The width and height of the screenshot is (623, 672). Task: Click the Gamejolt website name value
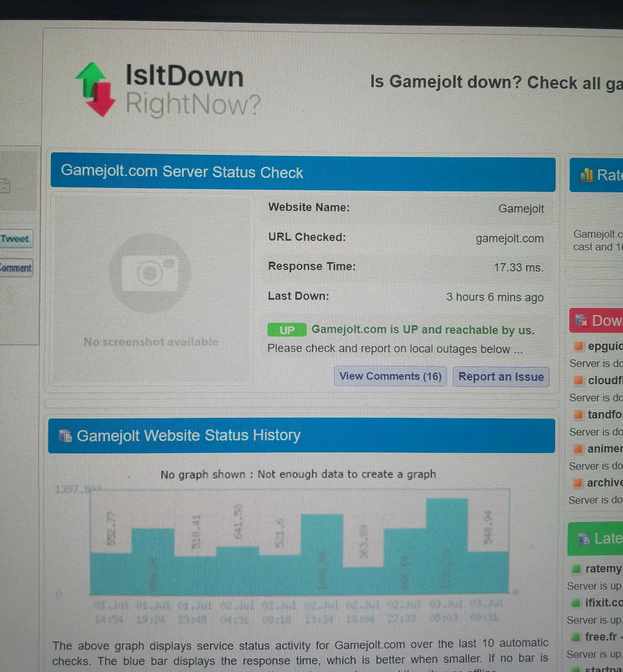pos(521,209)
